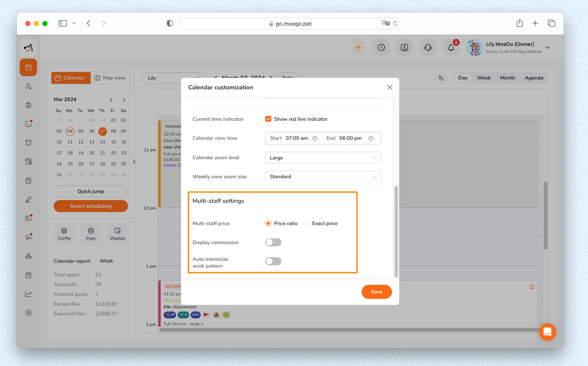Uncheck Show red line indicator

pyautogui.click(x=268, y=119)
